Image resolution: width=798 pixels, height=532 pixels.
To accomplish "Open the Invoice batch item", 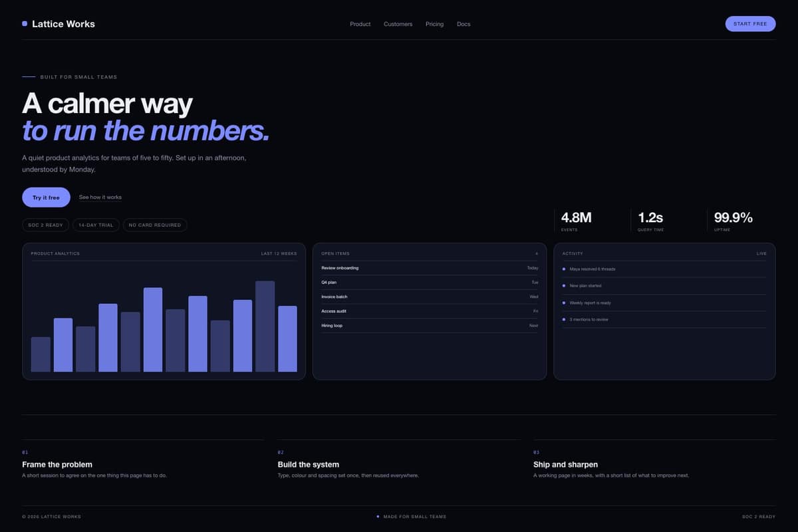I will click(x=430, y=297).
